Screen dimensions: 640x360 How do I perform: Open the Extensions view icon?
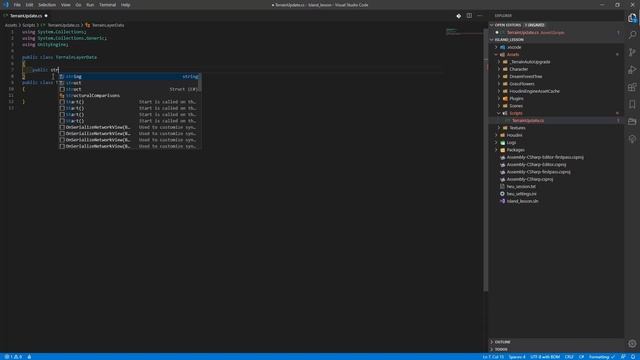(x=632, y=87)
